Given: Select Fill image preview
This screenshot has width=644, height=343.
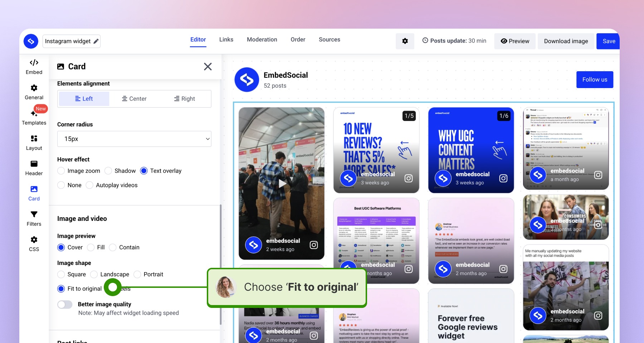Looking at the screenshot, I should coord(91,247).
